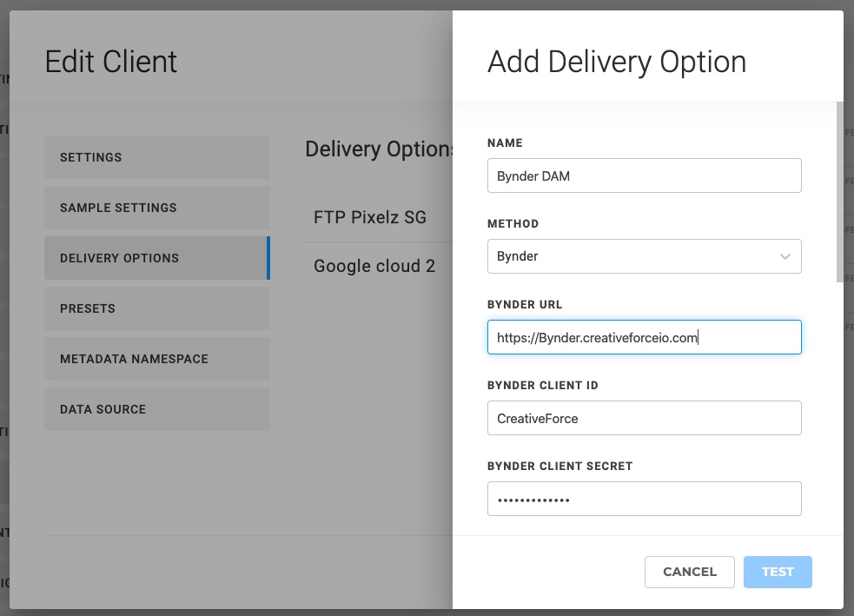Open the Settings tab
854x616 pixels.
pos(157,157)
